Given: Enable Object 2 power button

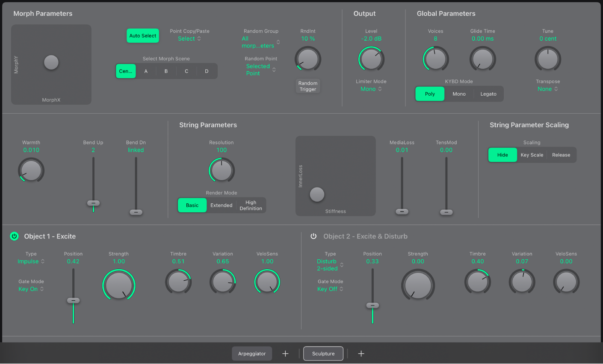Looking at the screenshot, I should (x=313, y=236).
